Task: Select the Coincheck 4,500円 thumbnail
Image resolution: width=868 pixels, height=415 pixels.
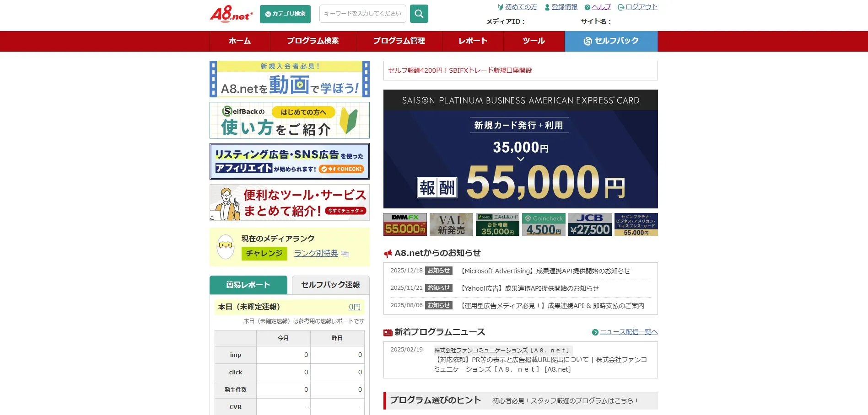Action: pyautogui.click(x=544, y=224)
